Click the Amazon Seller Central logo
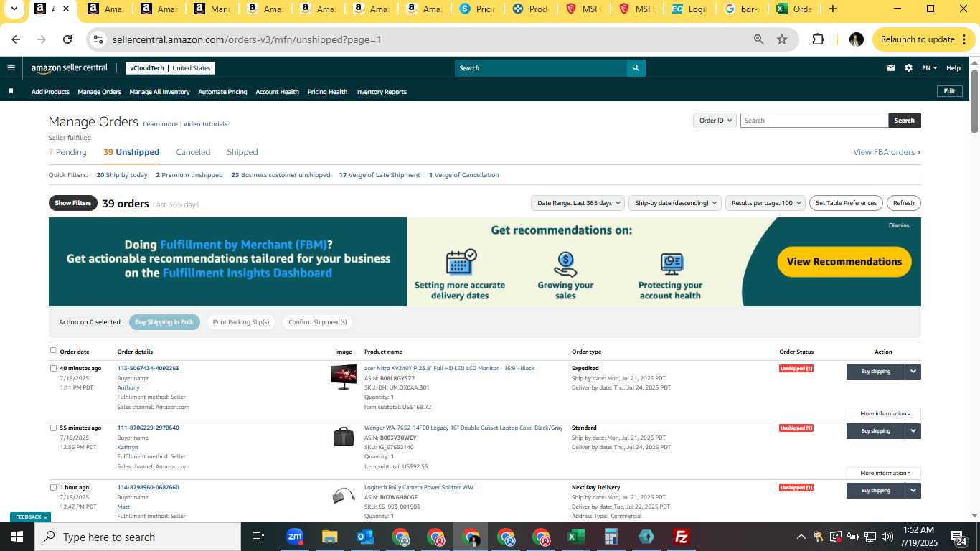The image size is (980, 551). pos(69,68)
